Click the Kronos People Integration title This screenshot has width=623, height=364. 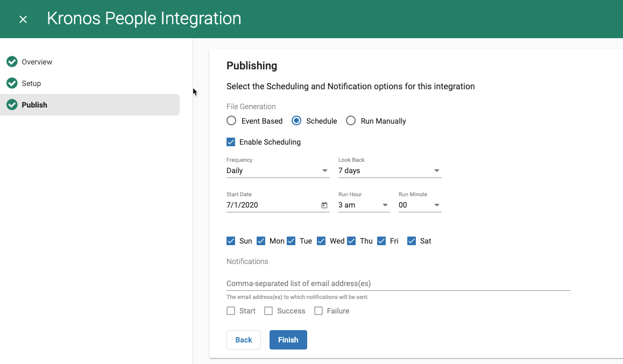144,19
